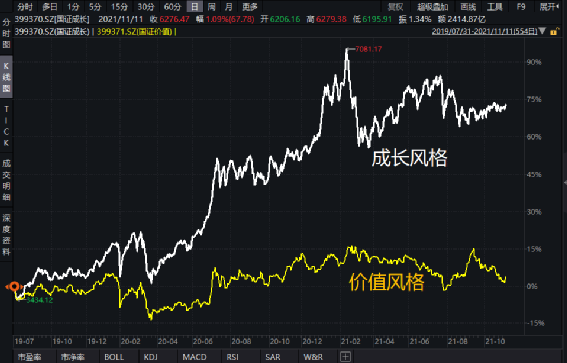Open the 更多 periods dropdown

click(250, 7)
